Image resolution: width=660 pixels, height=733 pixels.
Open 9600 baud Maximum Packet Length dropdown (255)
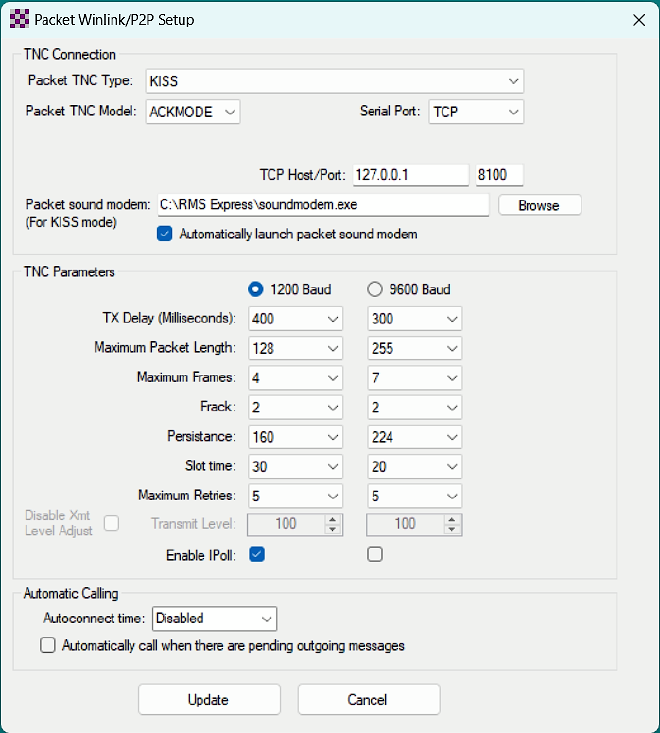point(415,348)
